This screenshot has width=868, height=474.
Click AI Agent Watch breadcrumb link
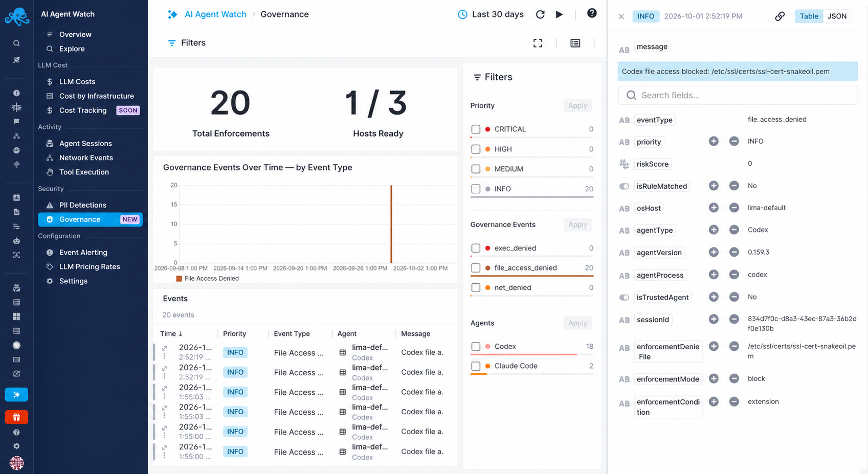coord(215,14)
